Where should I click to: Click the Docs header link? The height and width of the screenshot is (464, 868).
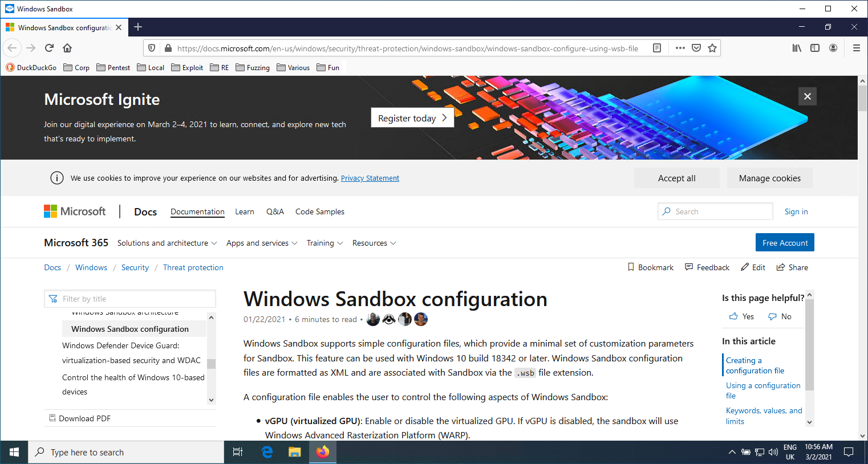click(145, 211)
